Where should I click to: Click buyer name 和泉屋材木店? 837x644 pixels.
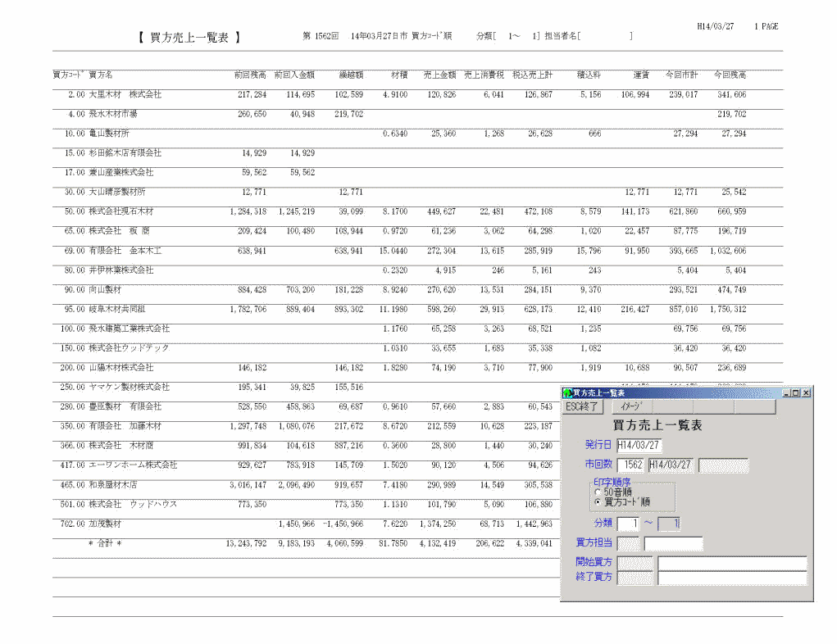coord(112,485)
